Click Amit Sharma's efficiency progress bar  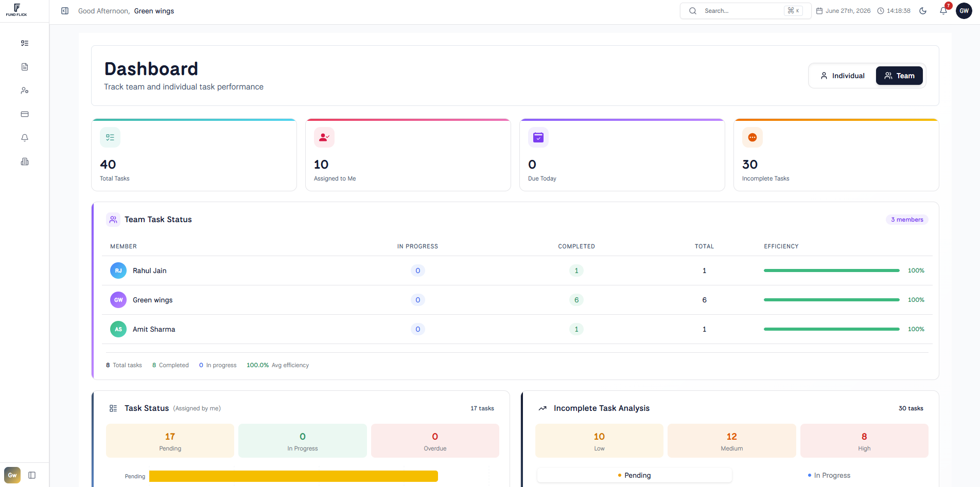coord(832,329)
